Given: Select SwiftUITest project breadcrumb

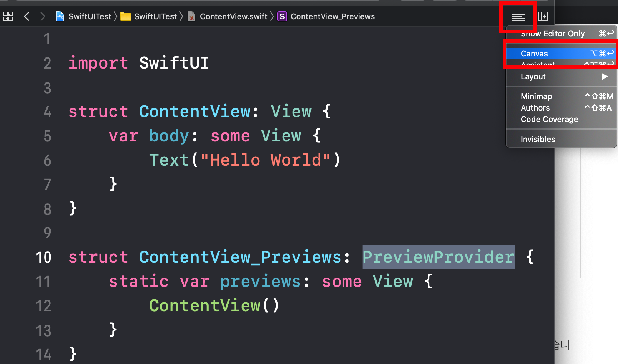Looking at the screenshot, I should click(x=90, y=16).
